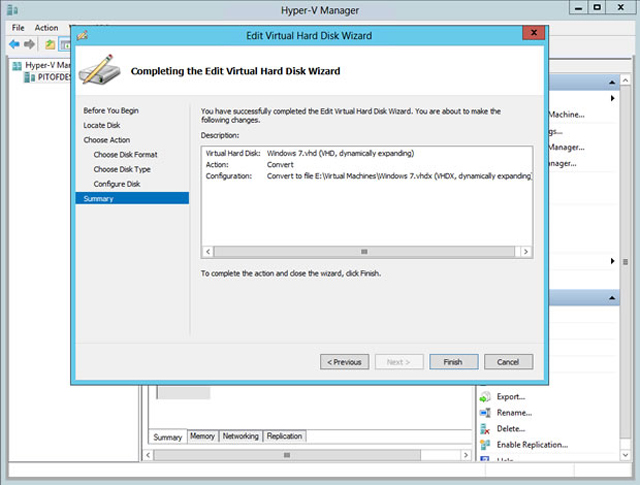Click the details pane horizontal scrollbar thumb

tap(287, 455)
